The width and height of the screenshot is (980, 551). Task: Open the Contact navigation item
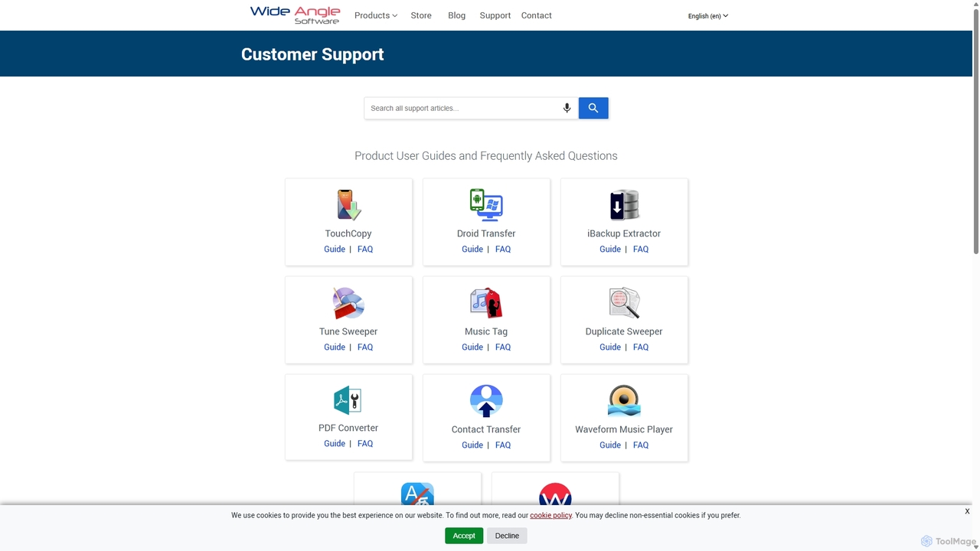[x=536, y=15]
